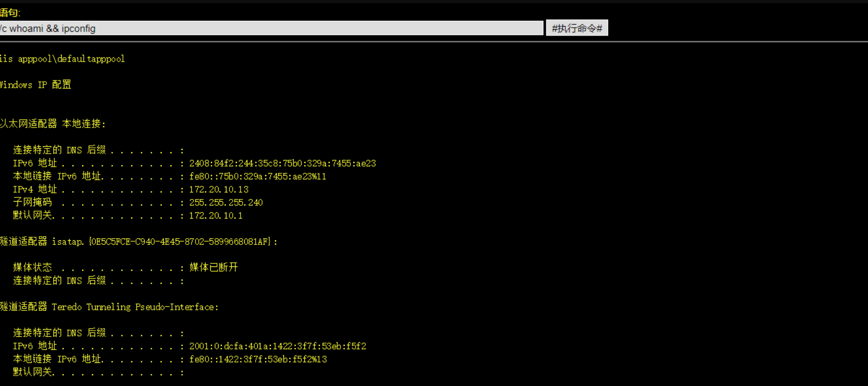868x386 pixels.
Task: Click IPv6 address starting with 2408:84f2
Action: point(282,163)
